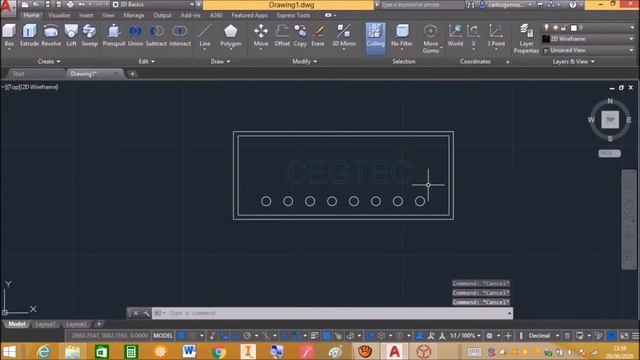Switch to the Layout1 tab
This screenshot has height=360, width=640.
(45, 324)
